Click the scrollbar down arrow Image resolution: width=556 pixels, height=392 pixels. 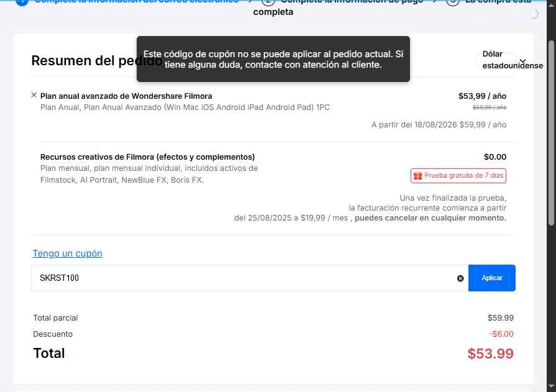coord(551,386)
